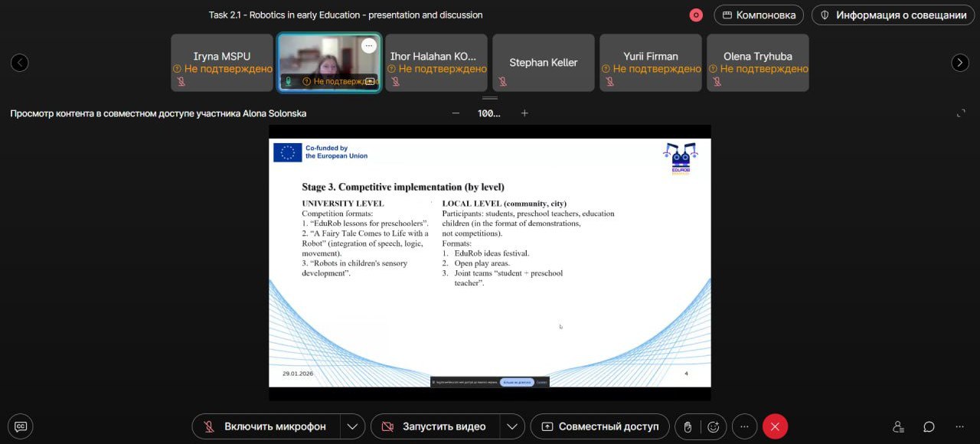980x444 pixels.
Task: Toggle closed captions button
Action: pyautogui.click(x=21, y=426)
